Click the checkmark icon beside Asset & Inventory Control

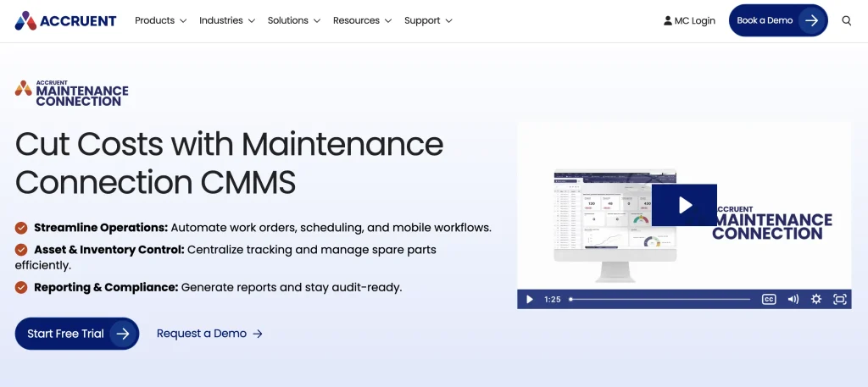[x=21, y=249]
